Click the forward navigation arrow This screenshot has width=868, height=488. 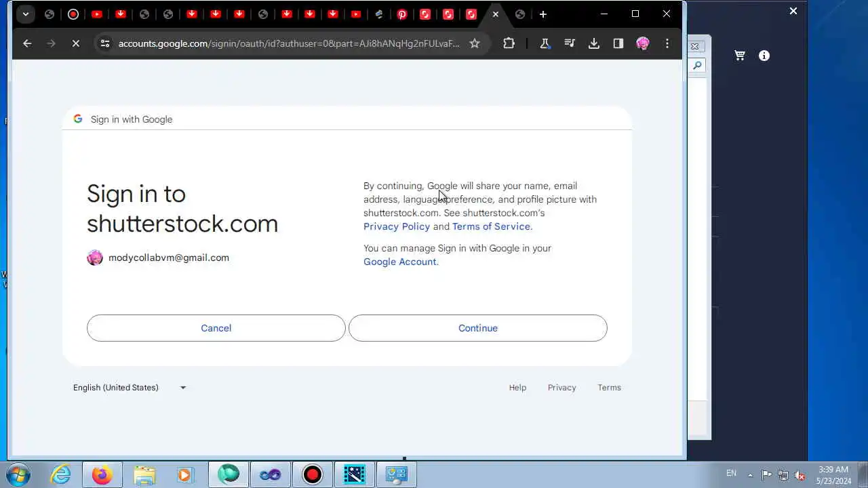tap(51, 43)
